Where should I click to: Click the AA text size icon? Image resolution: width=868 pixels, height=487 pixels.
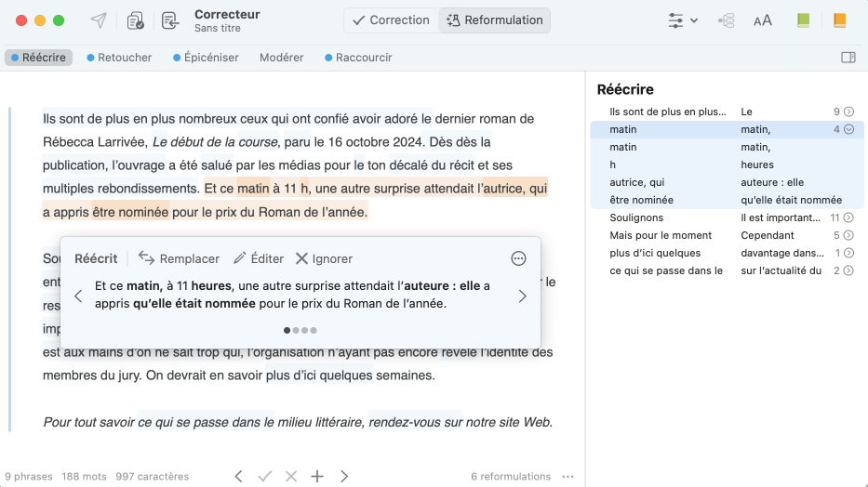(x=762, y=20)
